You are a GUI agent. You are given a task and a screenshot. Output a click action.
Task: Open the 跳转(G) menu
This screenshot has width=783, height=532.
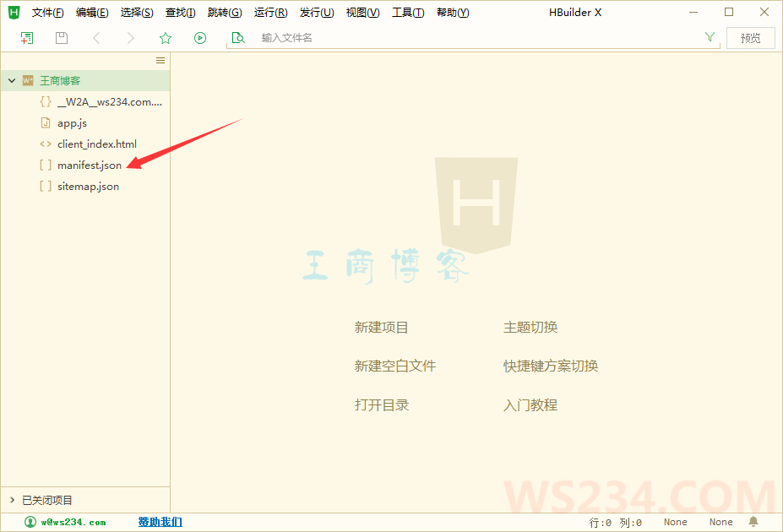[225, 13]
